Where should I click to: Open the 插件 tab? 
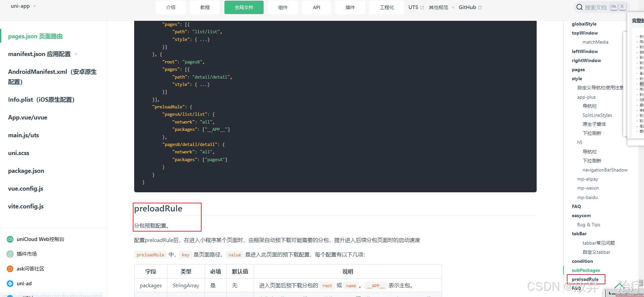(350, 7)
